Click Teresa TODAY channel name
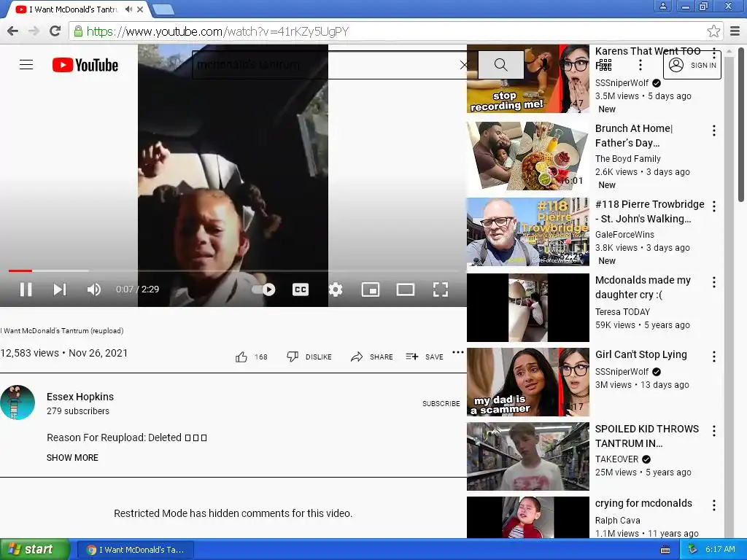This screenshot has width=747, height=560. 623,312
